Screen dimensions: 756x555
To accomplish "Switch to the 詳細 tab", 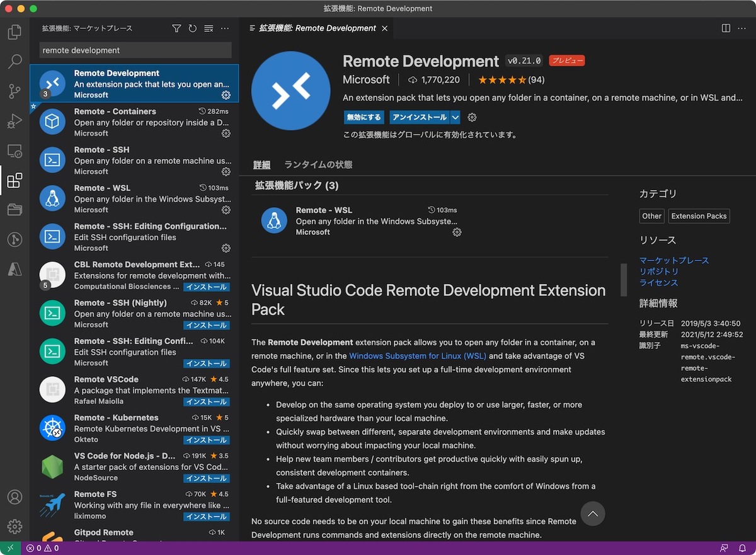I will [x=262, y=164].
